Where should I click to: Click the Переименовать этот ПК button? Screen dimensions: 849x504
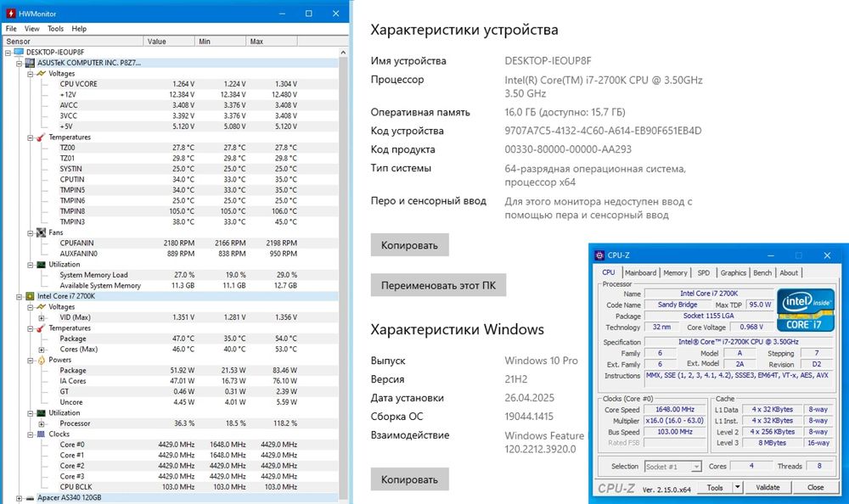coord(438,285)
